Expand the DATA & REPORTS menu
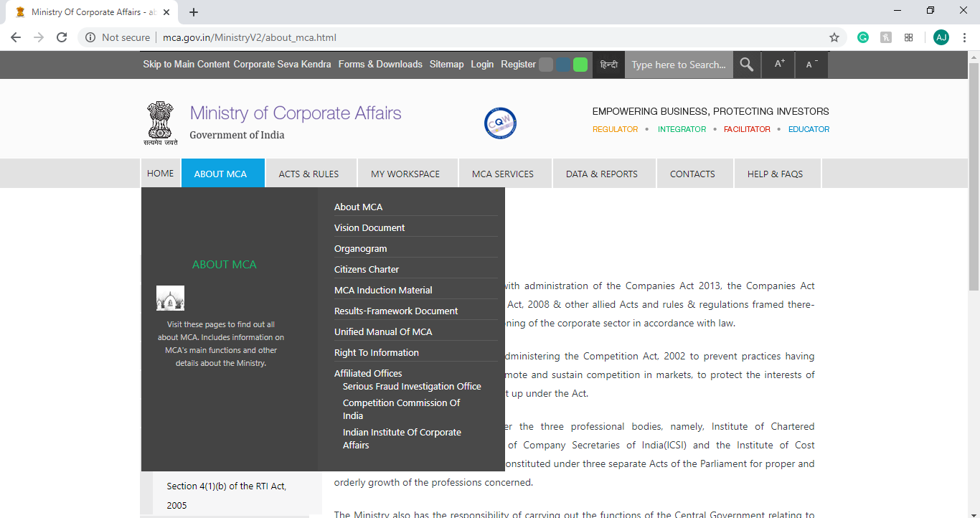 [601, 174]
